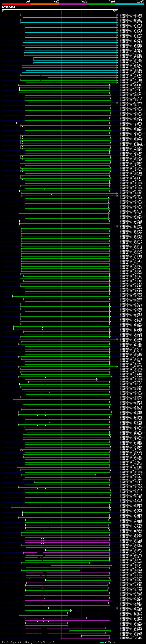Screen dimensions: 146x644
Task: Open hit UniRef100_Q8NK73
Action: point(131,278)
